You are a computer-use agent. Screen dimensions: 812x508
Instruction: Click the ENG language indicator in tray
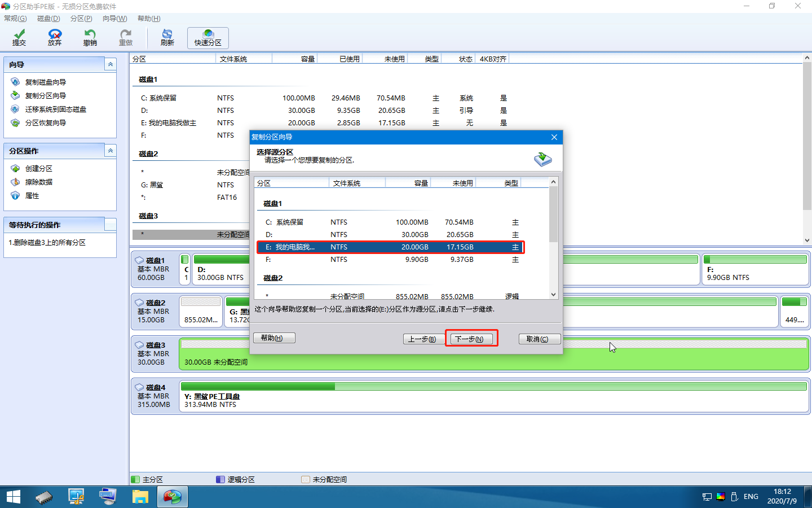tap(751, 497)
